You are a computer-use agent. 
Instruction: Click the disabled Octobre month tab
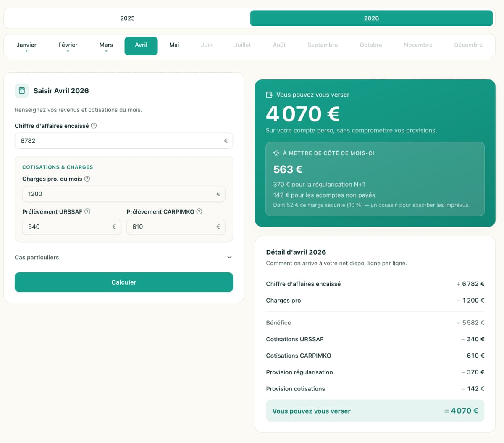point(371,46)
